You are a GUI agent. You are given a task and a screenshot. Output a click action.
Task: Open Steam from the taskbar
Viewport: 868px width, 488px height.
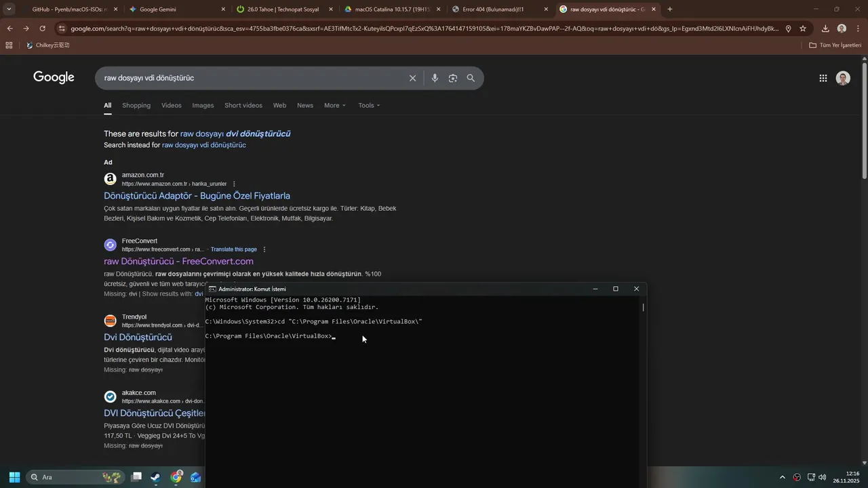pos(156,477)
